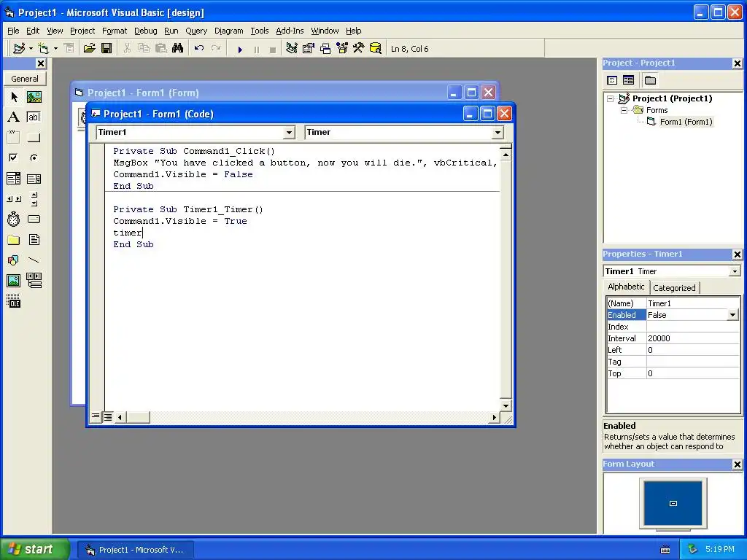
Task: Click the Windows Start button
Action: 35,549
